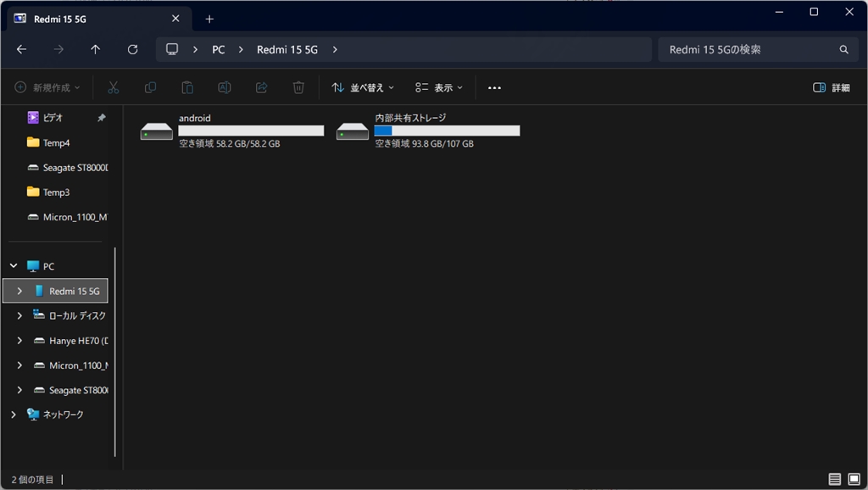Maximize the File Explorer window
This screenshot has height=490, width=868.
point(814,12)
